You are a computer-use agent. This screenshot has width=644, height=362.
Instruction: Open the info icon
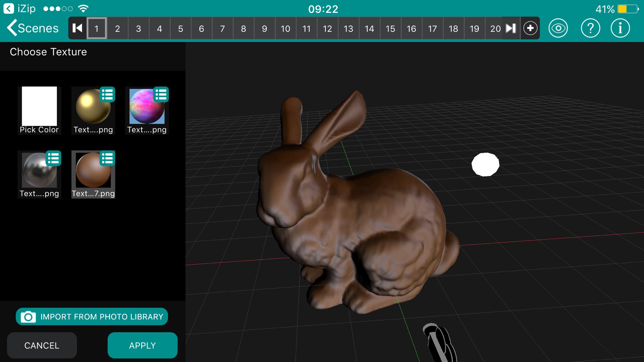(620, 28)
